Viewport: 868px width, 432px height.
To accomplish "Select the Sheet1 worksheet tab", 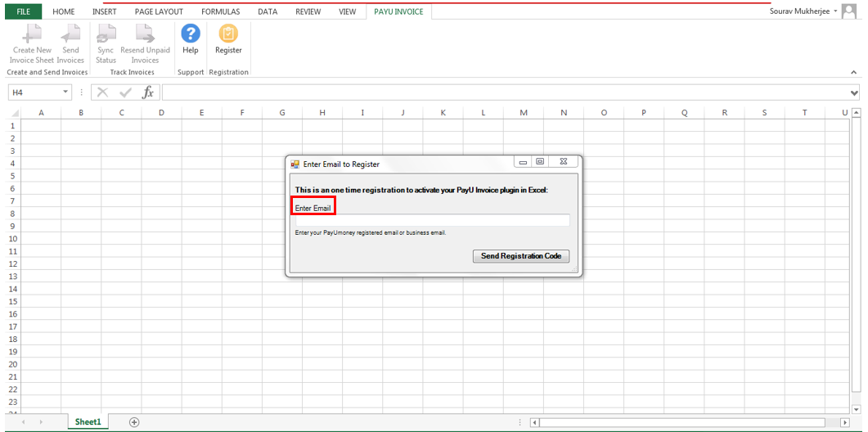I will pyautogui.click(x=88, y=422).
